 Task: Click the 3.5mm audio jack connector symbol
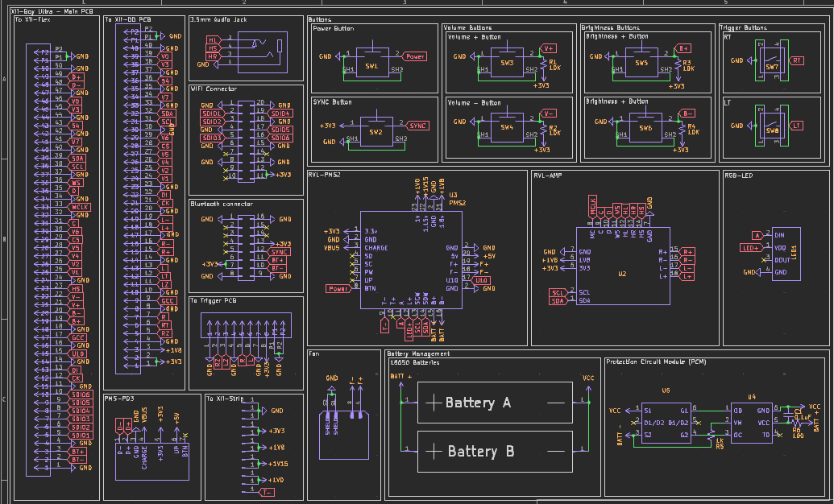pos(262,51)
